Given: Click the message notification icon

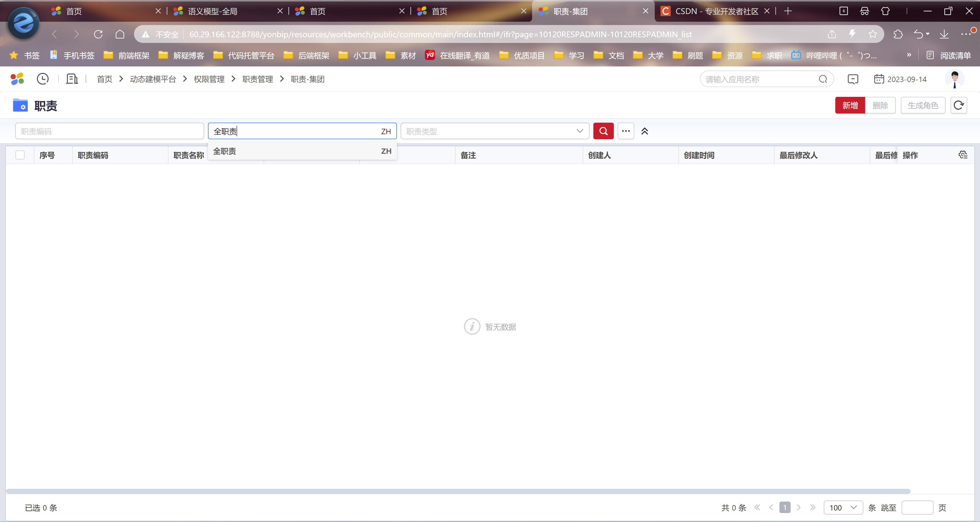Looking at the screenshot, I should point(853,79).
